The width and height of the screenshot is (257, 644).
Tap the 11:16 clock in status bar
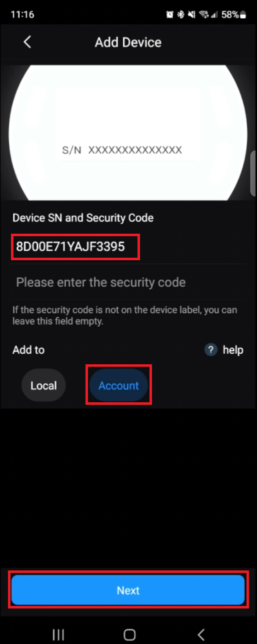tap(22, 15)
